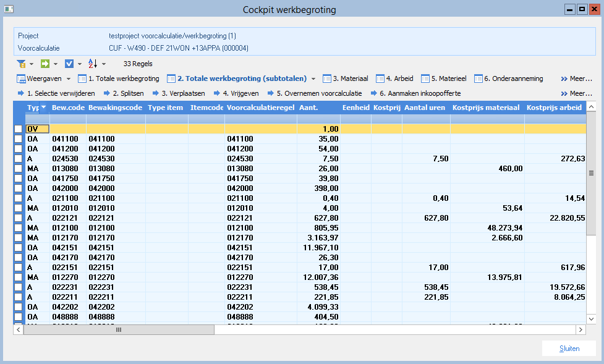
Task: Click the scroll up arrow of grid
Action: coord(591,107)
